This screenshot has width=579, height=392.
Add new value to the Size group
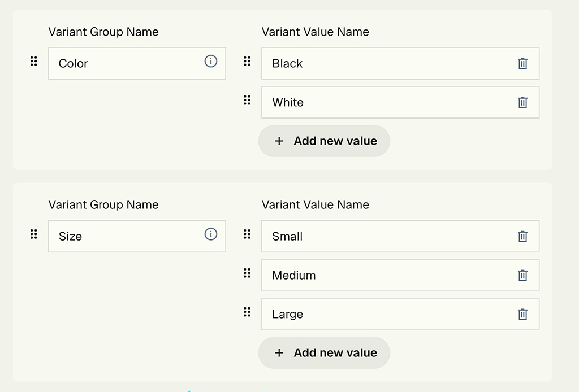tap(324, 352)
